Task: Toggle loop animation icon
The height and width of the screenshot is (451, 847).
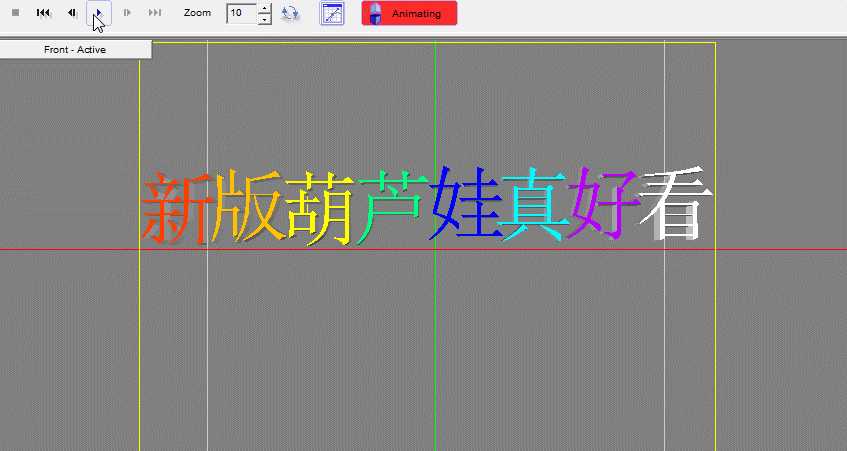Action: coord(290,13)
